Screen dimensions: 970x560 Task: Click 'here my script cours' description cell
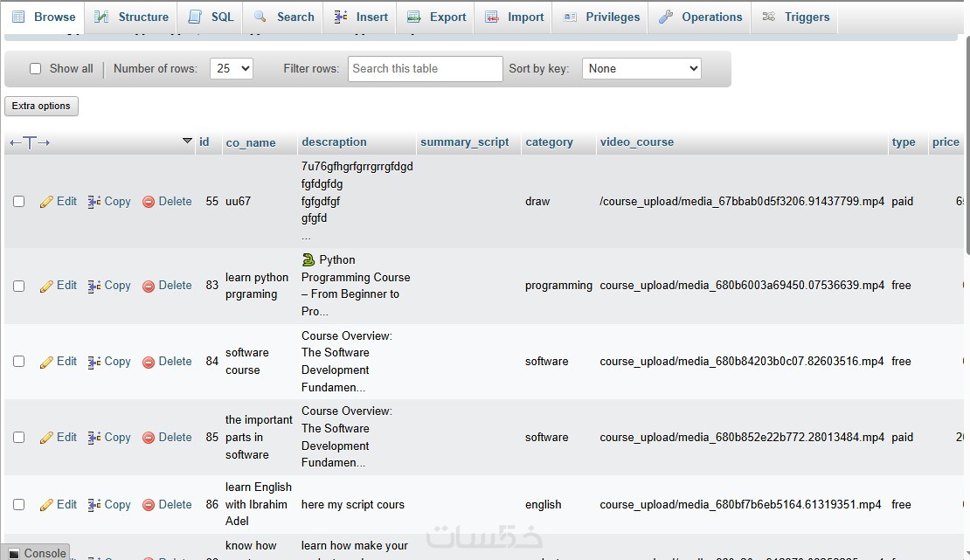[x=353, y=504]
